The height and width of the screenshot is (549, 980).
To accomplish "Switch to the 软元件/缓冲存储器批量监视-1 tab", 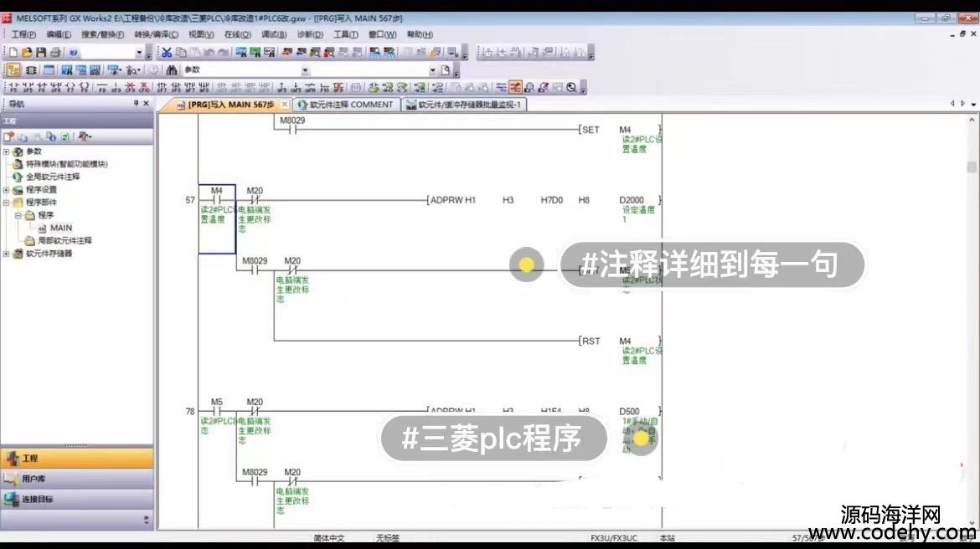I will coord(464,105).
